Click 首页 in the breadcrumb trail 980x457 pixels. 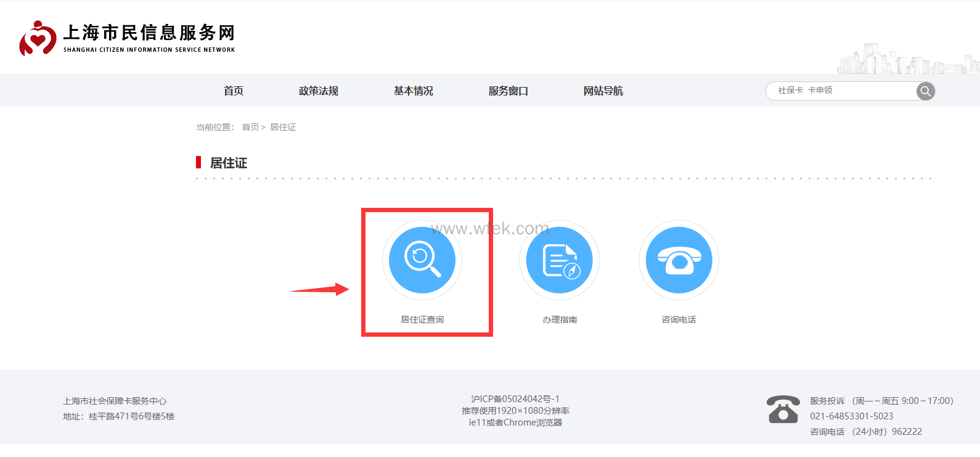[250, 127]
